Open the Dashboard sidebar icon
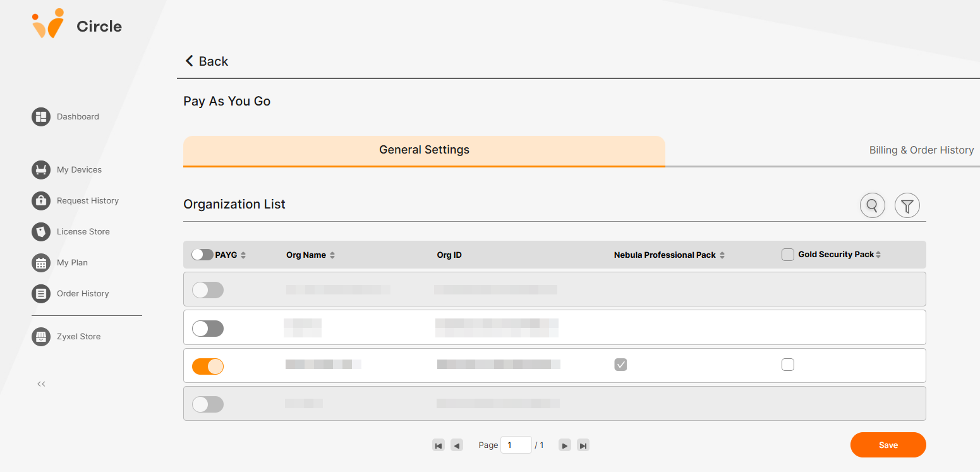The width and height of the screenshot is (980, 472). tap(41, 117)
